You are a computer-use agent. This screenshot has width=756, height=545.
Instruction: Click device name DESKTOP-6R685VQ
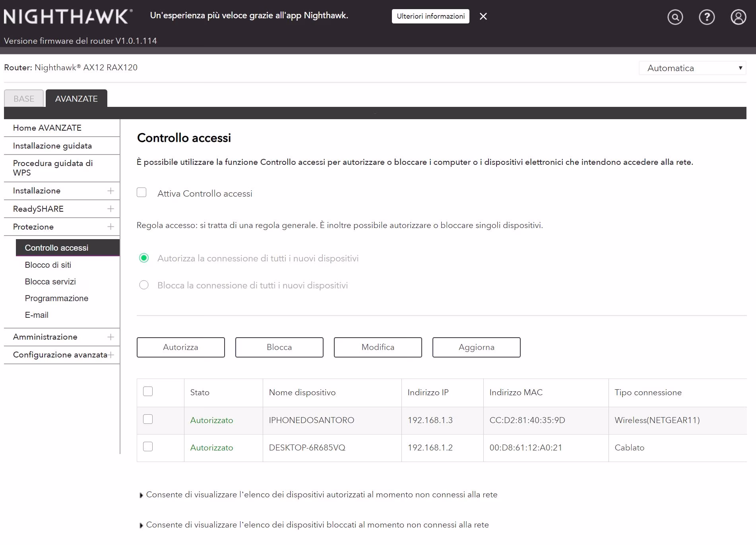tap(307, 448)
